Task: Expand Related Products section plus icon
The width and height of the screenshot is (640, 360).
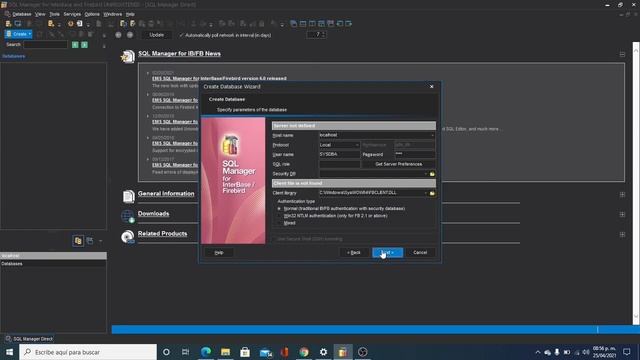Action: 622,235
